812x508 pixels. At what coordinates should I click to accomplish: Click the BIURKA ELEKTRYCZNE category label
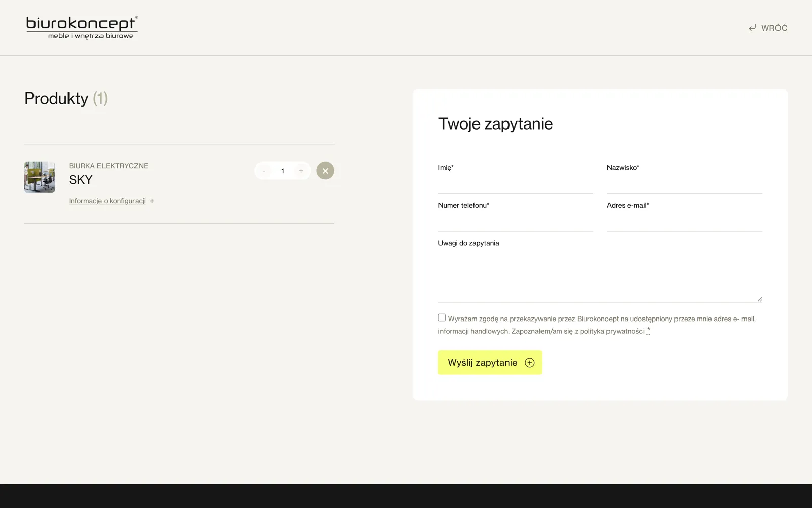click(x=109, y=166)
